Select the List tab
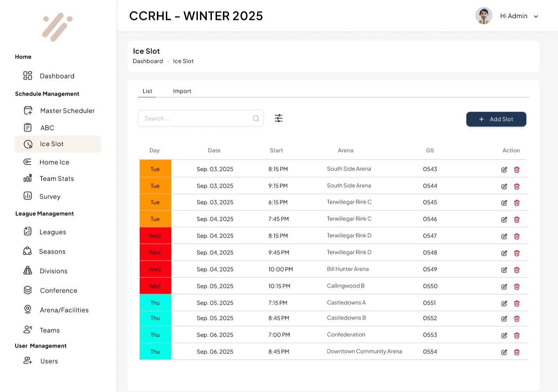The image size is (558, 392). pyautogui.click(x=147, y=91)
